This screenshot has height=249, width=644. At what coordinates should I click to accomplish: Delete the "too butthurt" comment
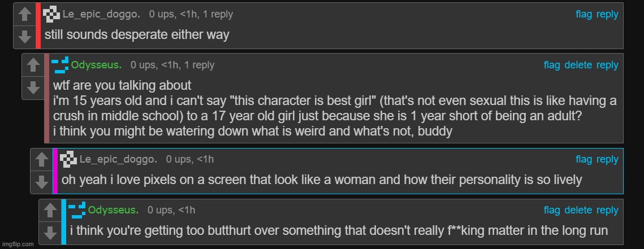pyautogui.click(x=578, y=210)
